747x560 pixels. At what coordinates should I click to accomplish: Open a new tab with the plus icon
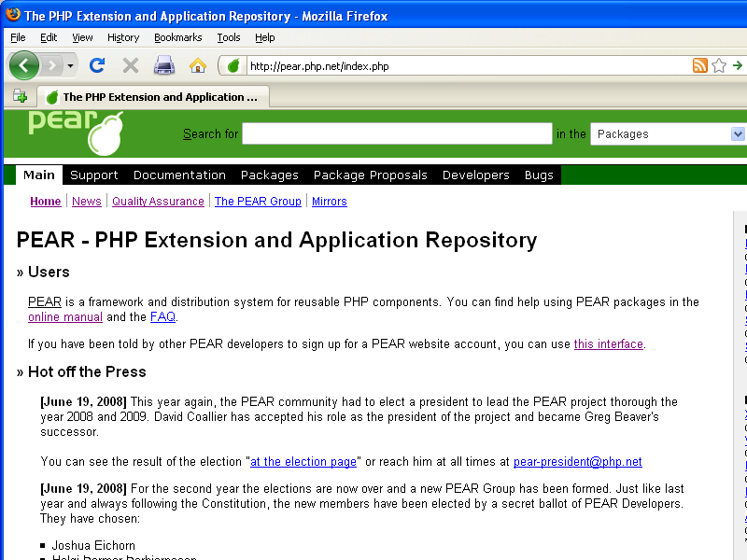click(x=20, y=96)
